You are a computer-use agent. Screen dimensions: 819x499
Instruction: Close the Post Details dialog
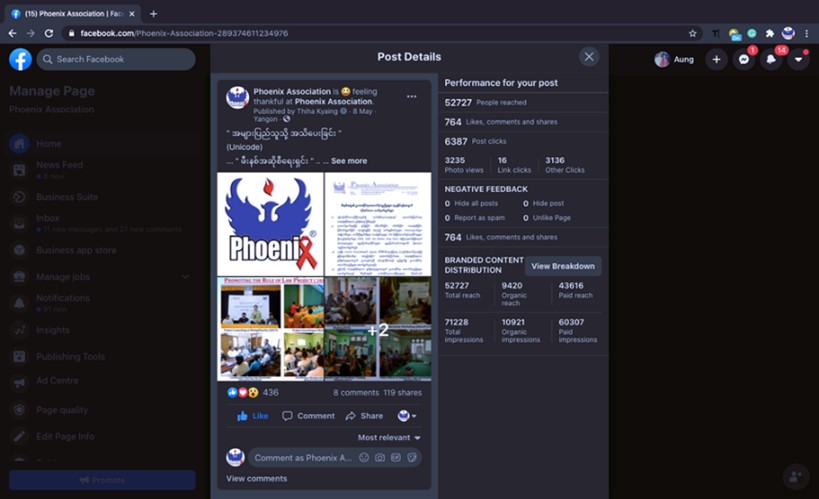589,56
